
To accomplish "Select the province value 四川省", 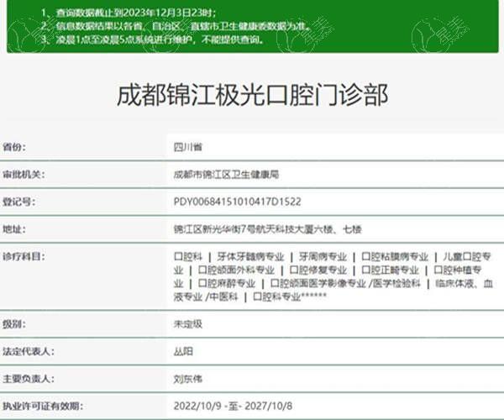I will pyautogui.click(x=188, y=147).
